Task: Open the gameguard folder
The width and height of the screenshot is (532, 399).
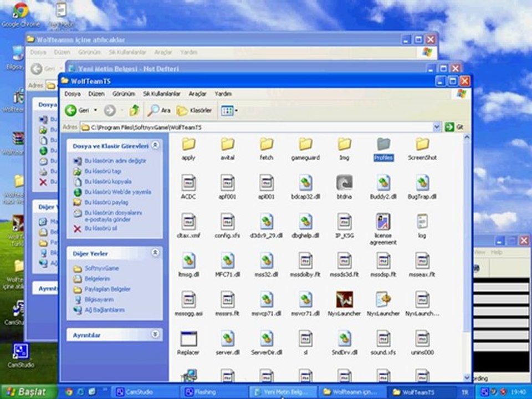Action: (305, 149)
